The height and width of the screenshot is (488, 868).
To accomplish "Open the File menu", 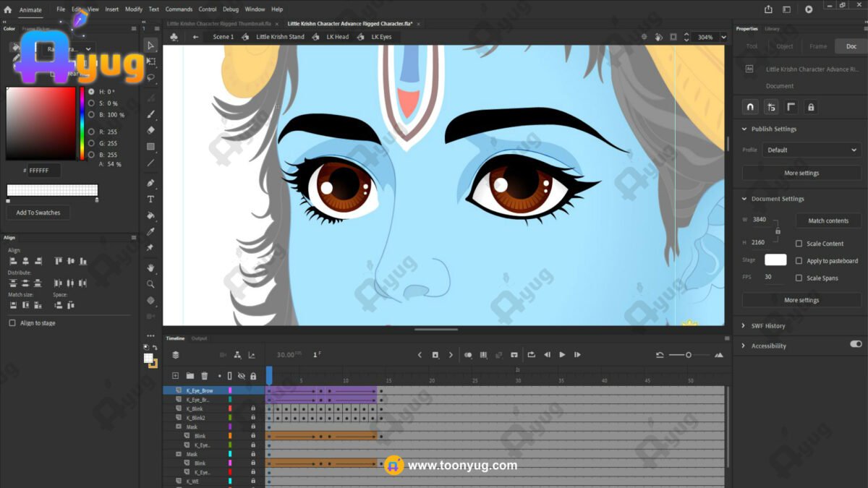I will [x=61, y=9].
